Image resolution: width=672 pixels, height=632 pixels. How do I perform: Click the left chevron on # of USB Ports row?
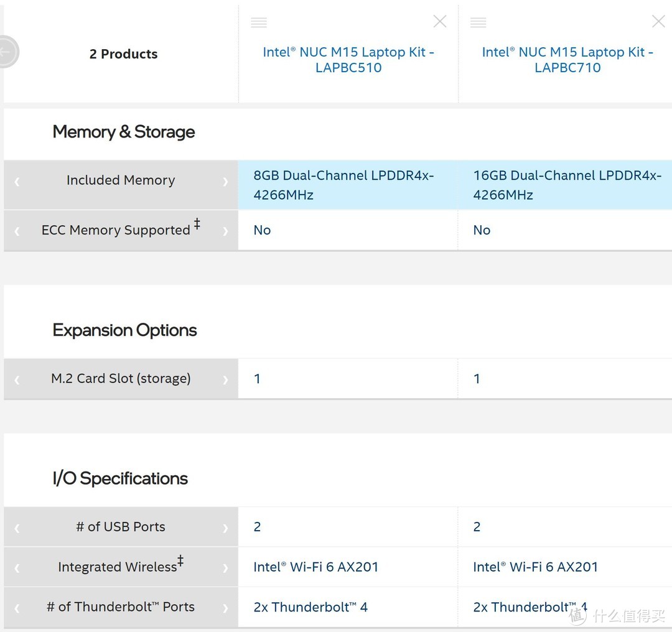(17, 526)
